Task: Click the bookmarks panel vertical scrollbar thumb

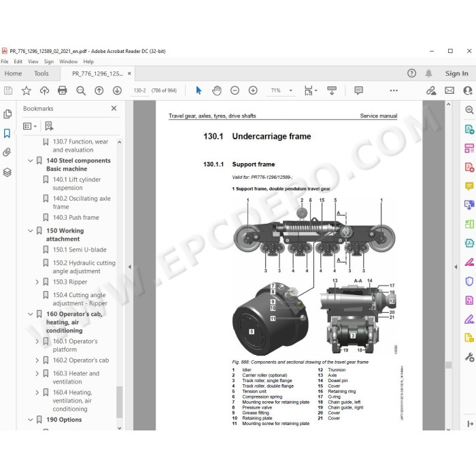Action: (119, 402)
